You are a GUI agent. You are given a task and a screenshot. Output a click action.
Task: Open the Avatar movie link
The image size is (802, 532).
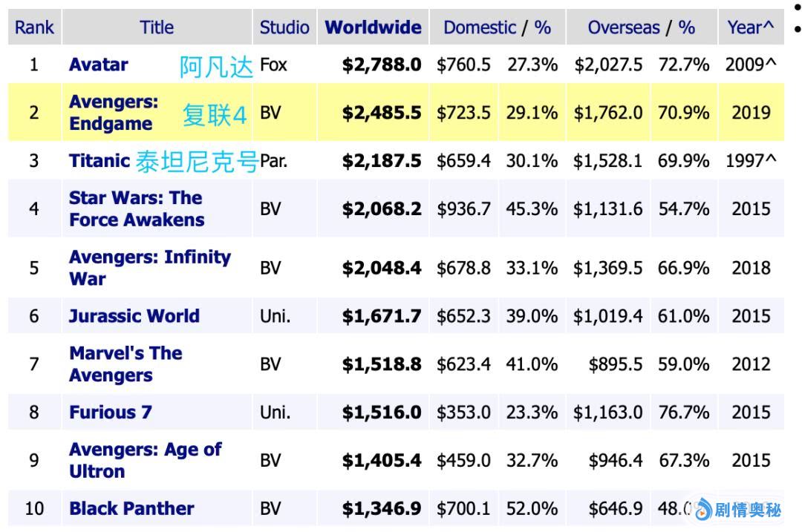pyautogui.click(x=98, y=65)
